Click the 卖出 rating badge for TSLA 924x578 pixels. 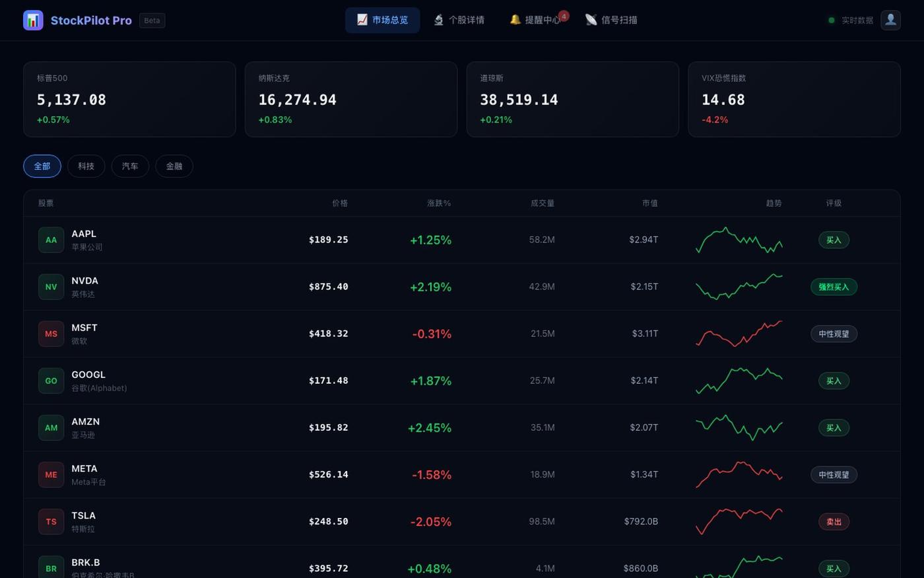[x=834, y=521]
